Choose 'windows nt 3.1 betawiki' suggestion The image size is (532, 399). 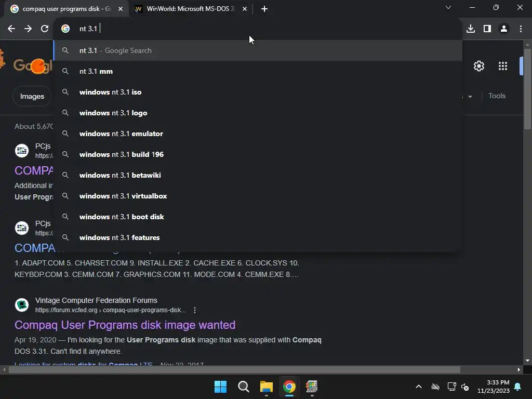258,175
